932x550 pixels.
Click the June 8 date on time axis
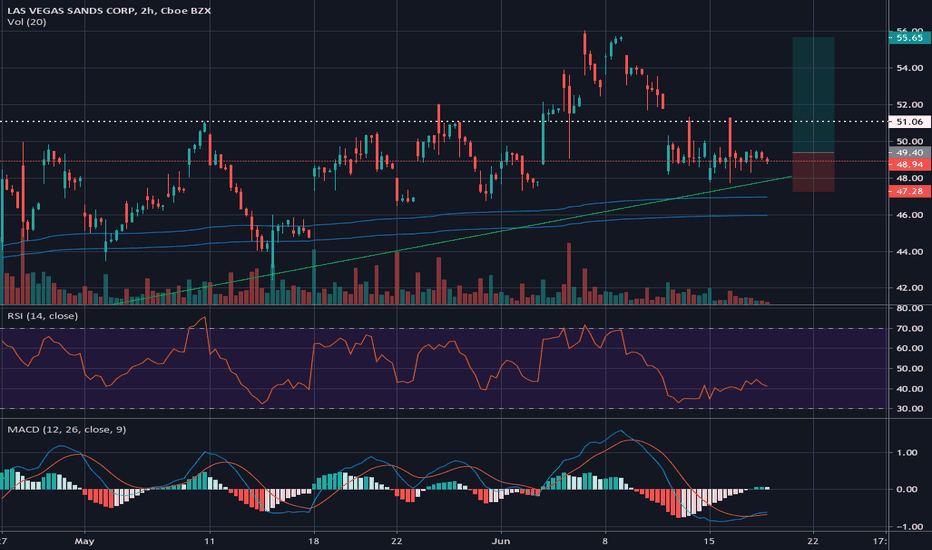tap(605, 540)
